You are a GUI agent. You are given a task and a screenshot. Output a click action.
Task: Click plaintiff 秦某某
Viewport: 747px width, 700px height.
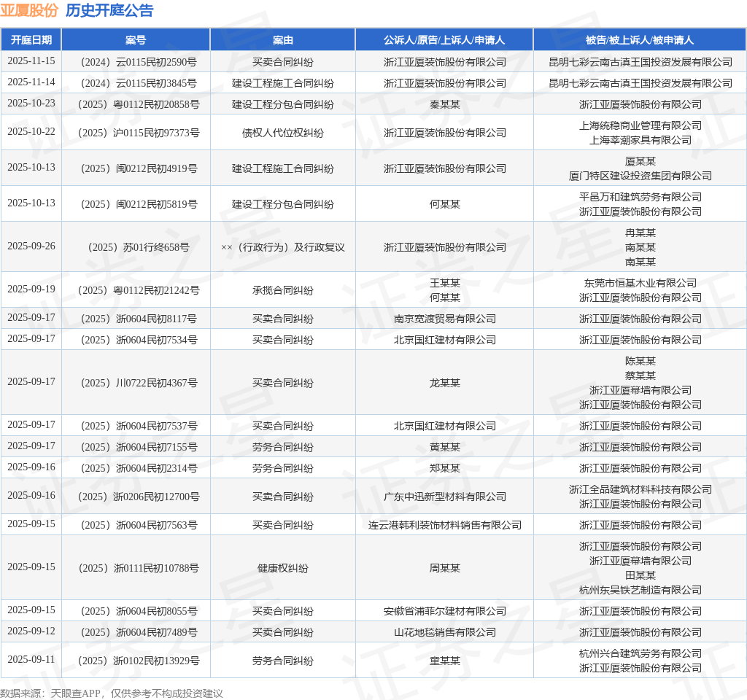444,104
